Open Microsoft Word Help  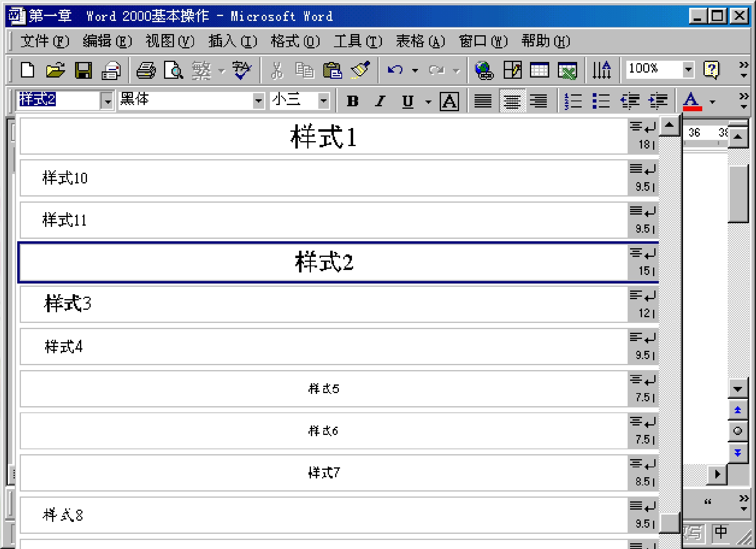point(712,70)
